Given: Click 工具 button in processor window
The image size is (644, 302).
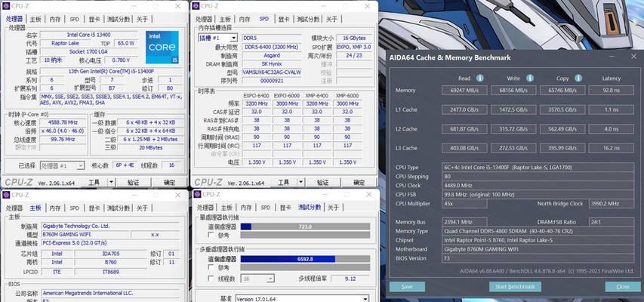Looking at the screenshot, I should pyautogui.click(x=94, y=182).
